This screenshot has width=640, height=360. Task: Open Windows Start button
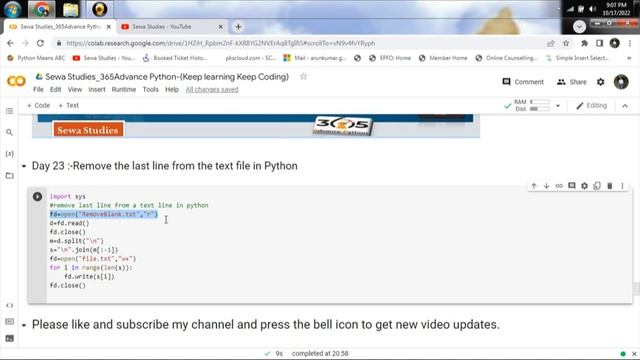[x=12, y=9]
